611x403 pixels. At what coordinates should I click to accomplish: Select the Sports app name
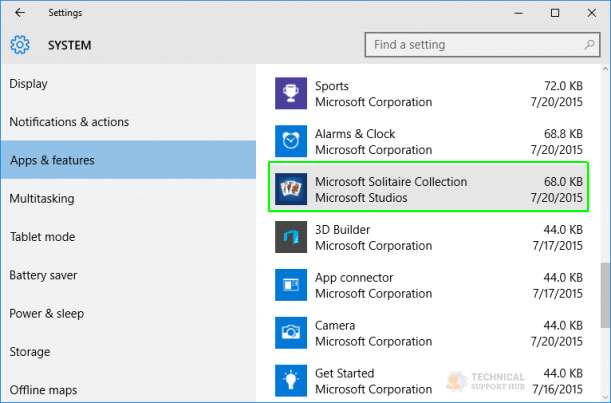[332, 86]
